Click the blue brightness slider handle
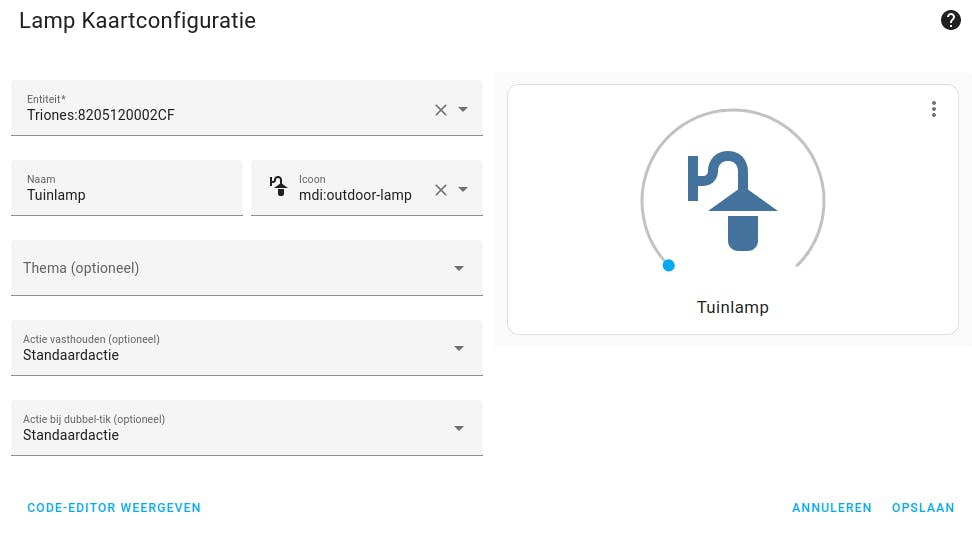The width and height of the screenshot is (972, 538). pyautogui.click(x=669, y=265)
